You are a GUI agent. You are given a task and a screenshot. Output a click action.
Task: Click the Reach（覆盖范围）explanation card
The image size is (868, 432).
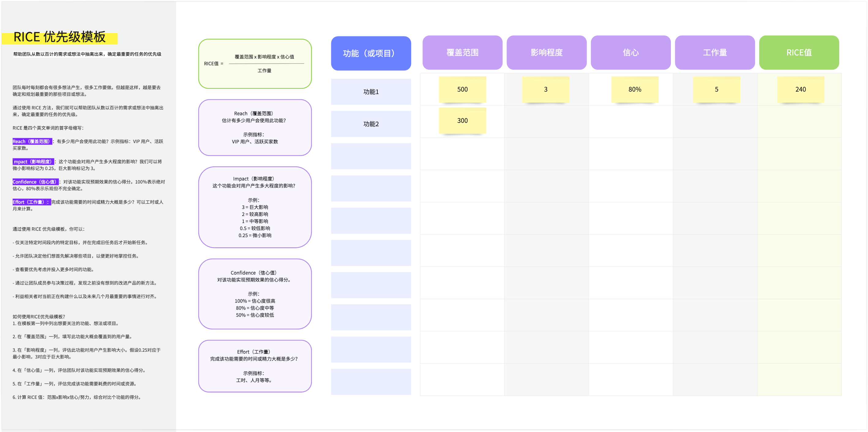(x=255, y=127)
